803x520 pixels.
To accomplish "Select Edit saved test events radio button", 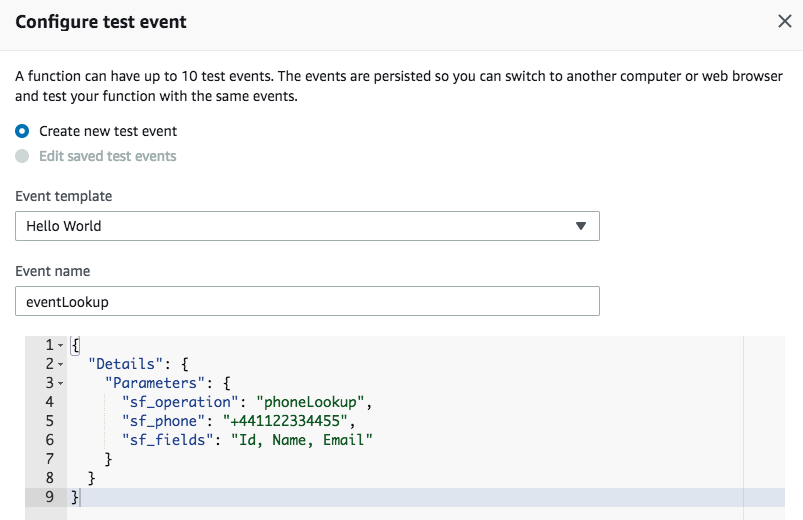I will [22, 156].
